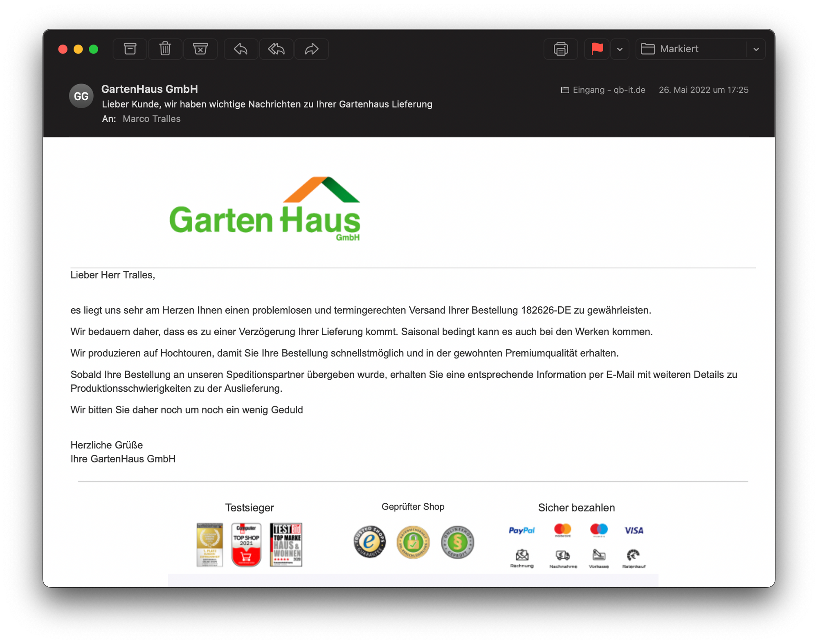Click the Trusted Shops guarantee seal
Viewport: 818px width, 644px height.
coord(370,542)
